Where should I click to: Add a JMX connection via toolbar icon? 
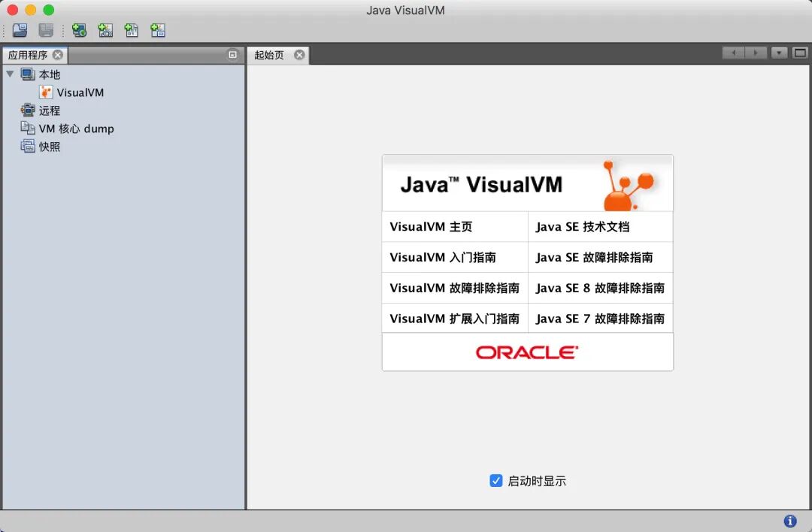point(106,30)
